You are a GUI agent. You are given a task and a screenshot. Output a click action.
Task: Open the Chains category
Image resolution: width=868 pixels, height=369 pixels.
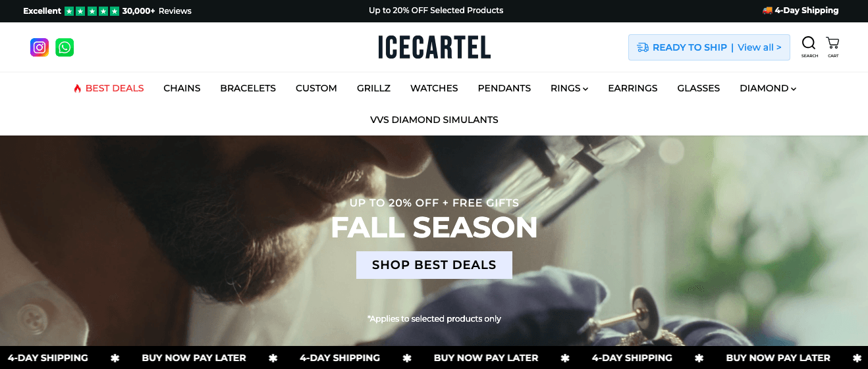click(182, 88)
